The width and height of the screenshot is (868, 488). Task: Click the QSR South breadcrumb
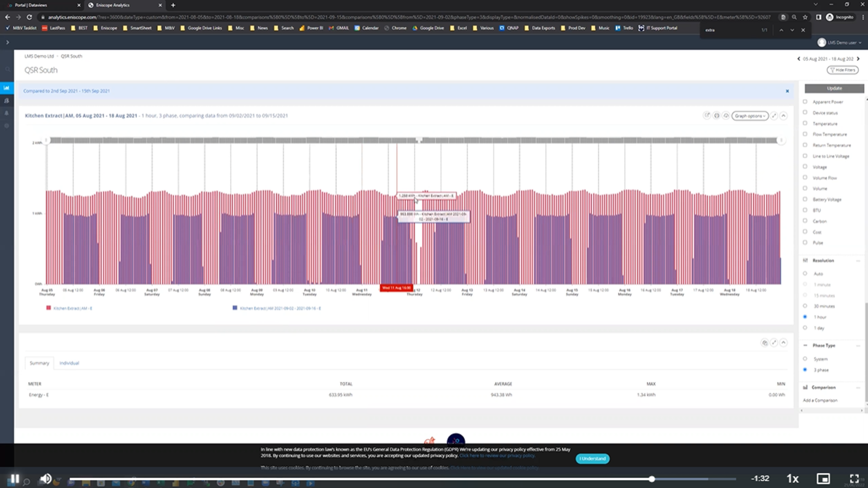pyautogui.click(x=72, y=56)
